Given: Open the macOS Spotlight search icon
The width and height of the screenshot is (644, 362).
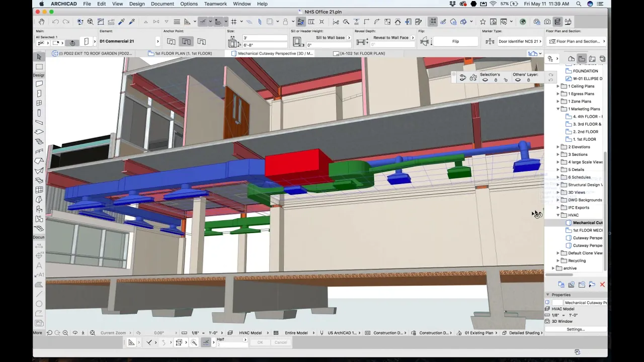Looking at the screenshot, I should click(578, 4).
